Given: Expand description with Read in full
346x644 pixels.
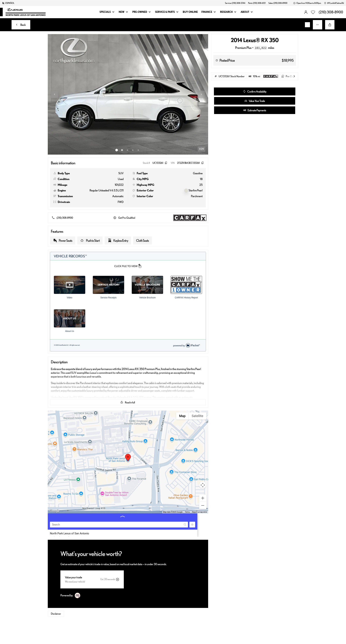Looking at the screenshot, I should click(x=128, y=402).
